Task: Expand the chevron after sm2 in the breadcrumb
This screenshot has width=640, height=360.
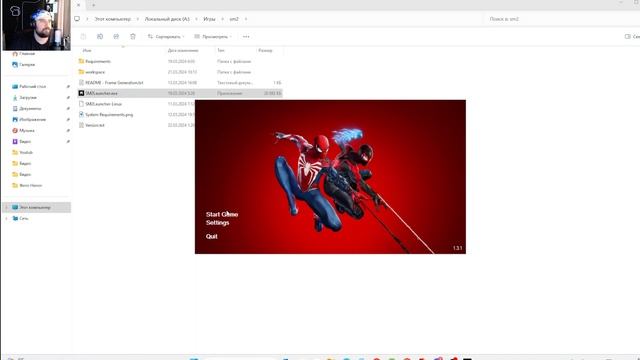Action: point(246,19)
